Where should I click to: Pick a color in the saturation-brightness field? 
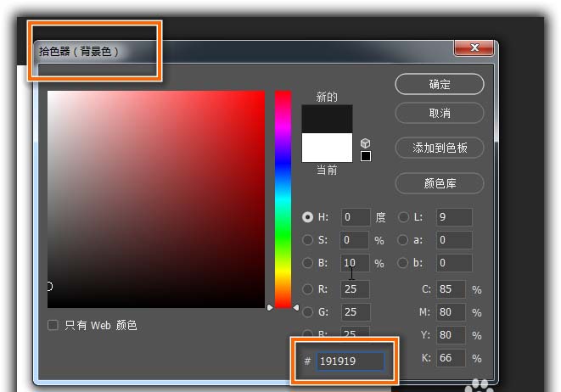tap(156, 199)
